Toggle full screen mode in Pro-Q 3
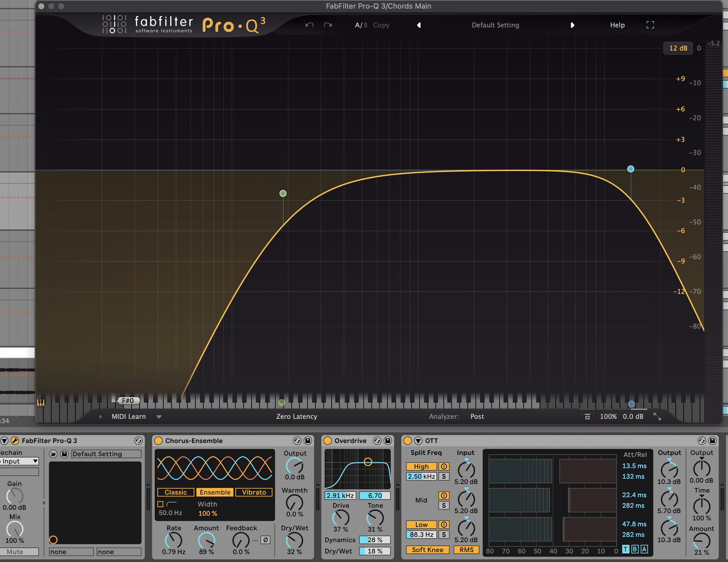728x562 pixels. (x=650, y=25)
